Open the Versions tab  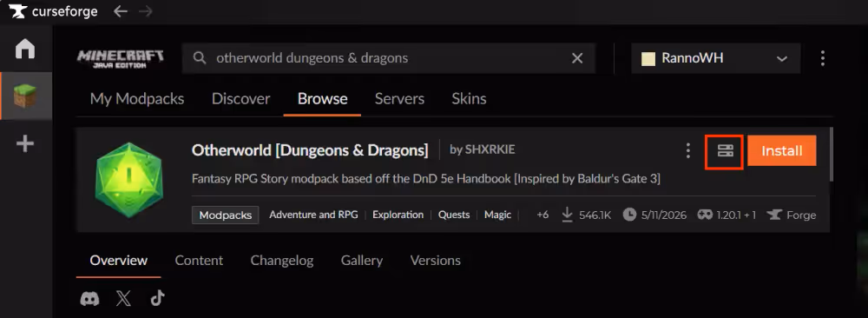coord(435,261)
